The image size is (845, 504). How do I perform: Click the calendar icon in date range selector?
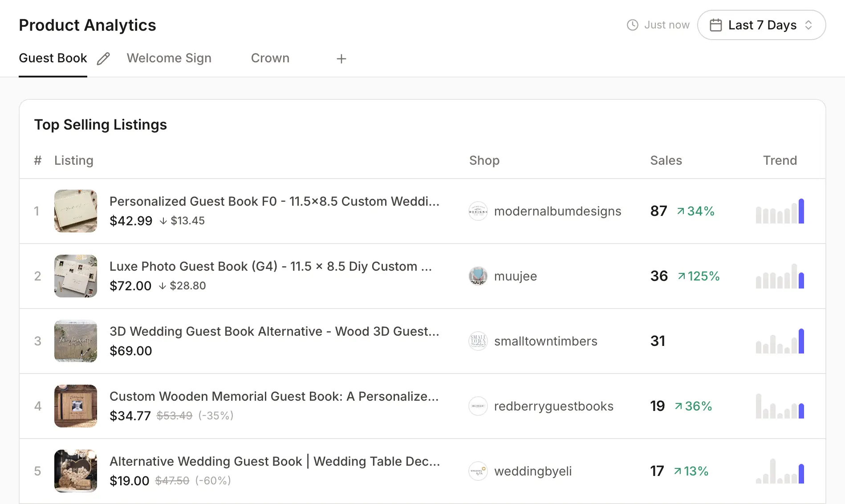tap(716, 25)
